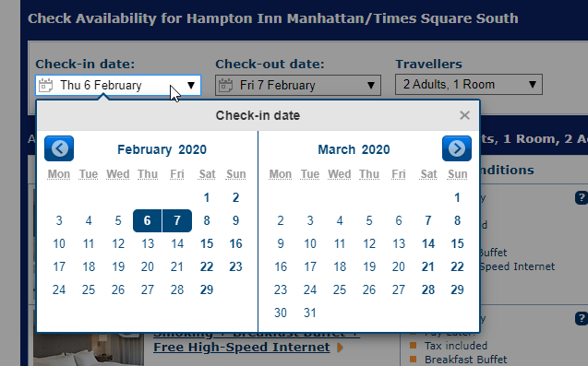Choose March 14 in the calendar
The width and height of the screenshot is (588, 366).
pyautogui.click(x=428, y=244)
